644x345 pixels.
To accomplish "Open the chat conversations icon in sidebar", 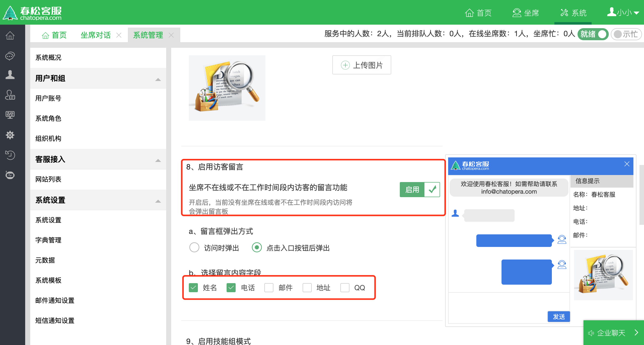I will pos(10,56).
